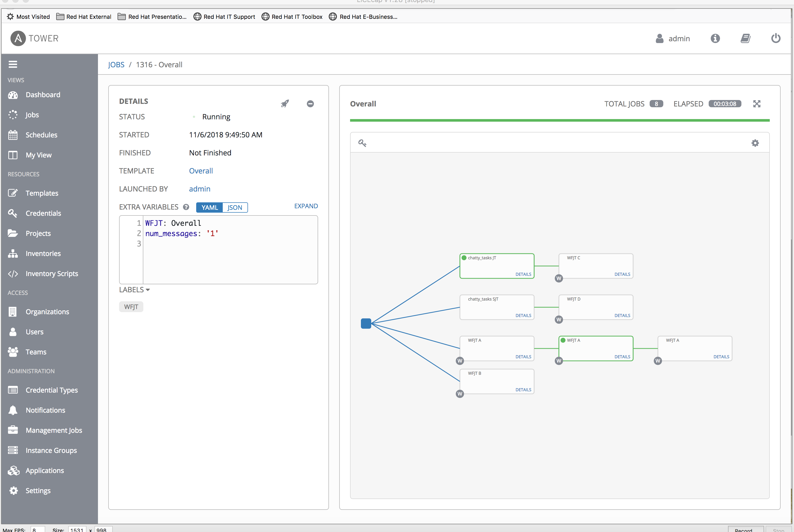Toggle the hamburger sidebar menu
The height and width of the screenshot is (532, 794).
tap(13, 64)
